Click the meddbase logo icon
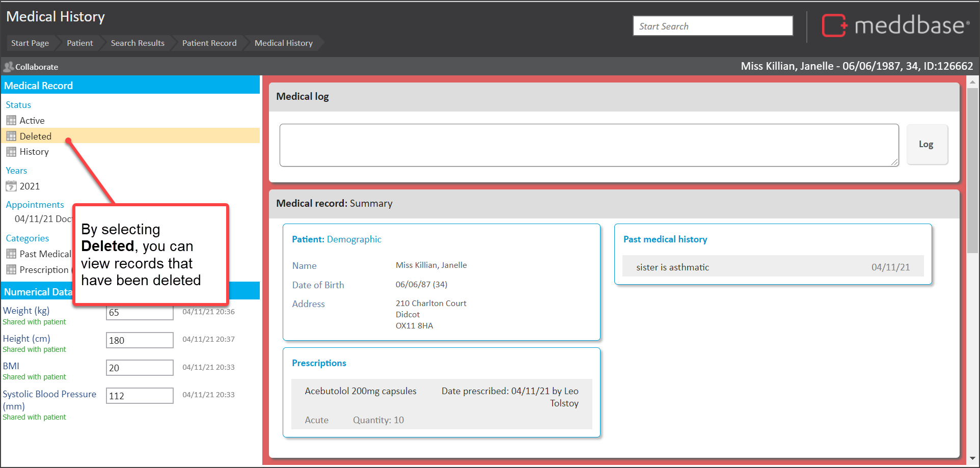Screen dimensions: 980x468 (834, 25)
